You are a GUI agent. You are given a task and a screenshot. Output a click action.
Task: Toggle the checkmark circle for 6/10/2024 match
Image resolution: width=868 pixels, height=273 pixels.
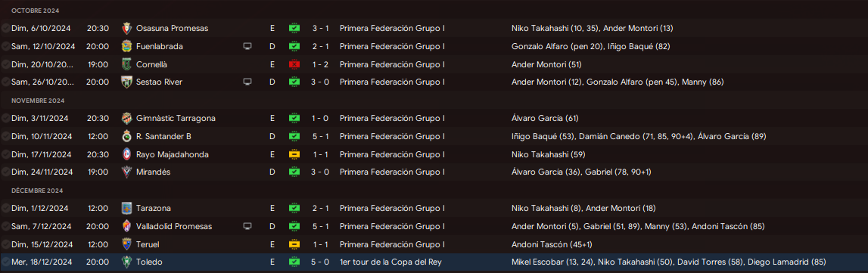pyautogui.click(x=5, y=28)
